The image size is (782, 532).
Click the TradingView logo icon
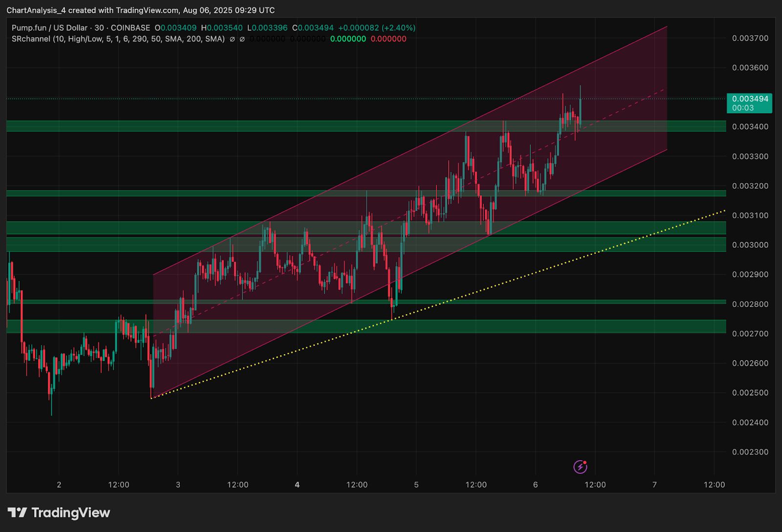[x=17, y=512]
